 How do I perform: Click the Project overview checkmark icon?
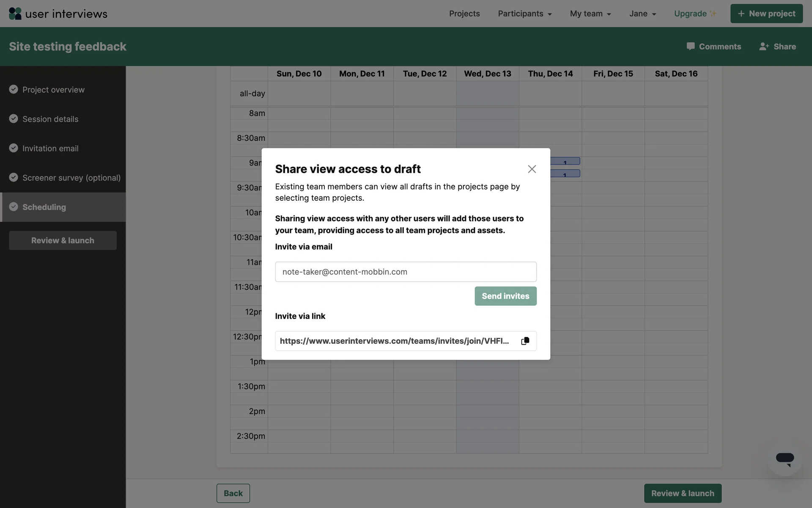14,89
